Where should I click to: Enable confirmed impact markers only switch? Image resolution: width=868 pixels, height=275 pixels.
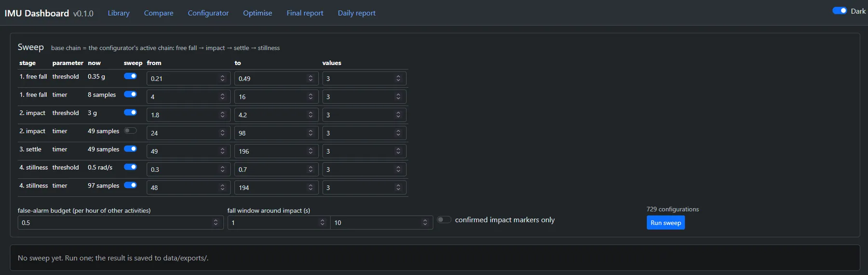pos(444,220)
